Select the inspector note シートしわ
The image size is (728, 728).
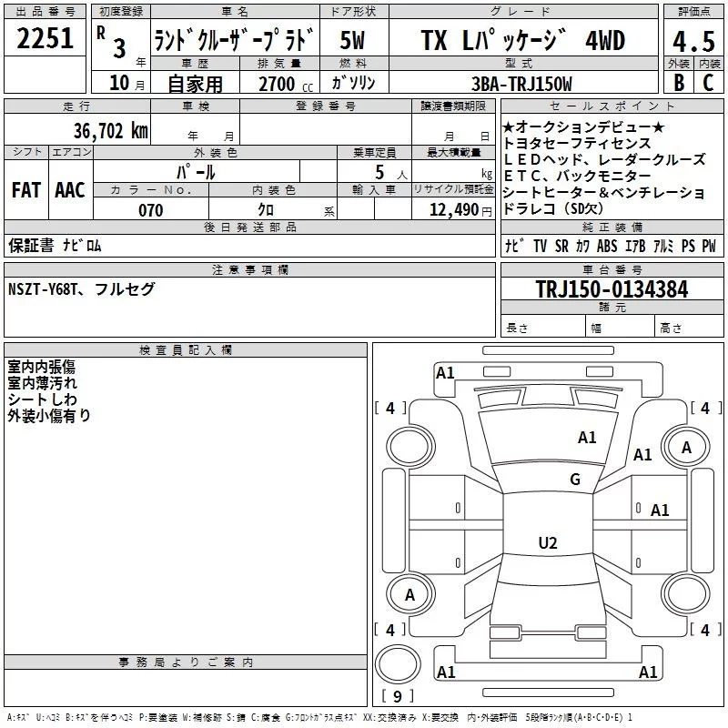[42, 399]
